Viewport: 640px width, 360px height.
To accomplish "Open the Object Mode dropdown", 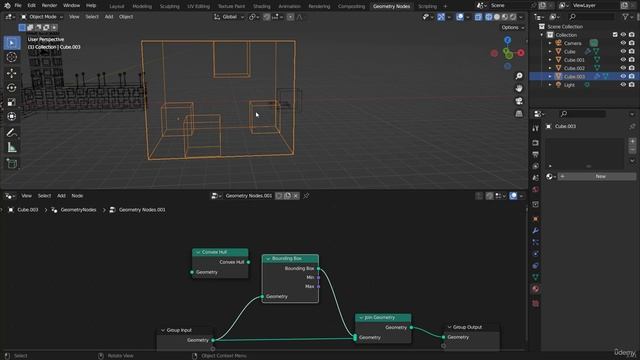I will 42,17.
